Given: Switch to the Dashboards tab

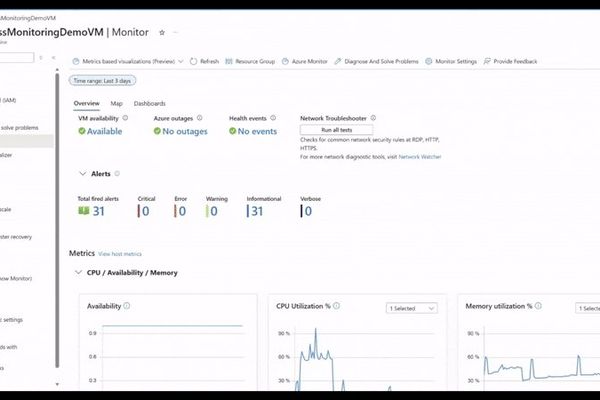Looking at the screenshot, I should coord(150,103).
